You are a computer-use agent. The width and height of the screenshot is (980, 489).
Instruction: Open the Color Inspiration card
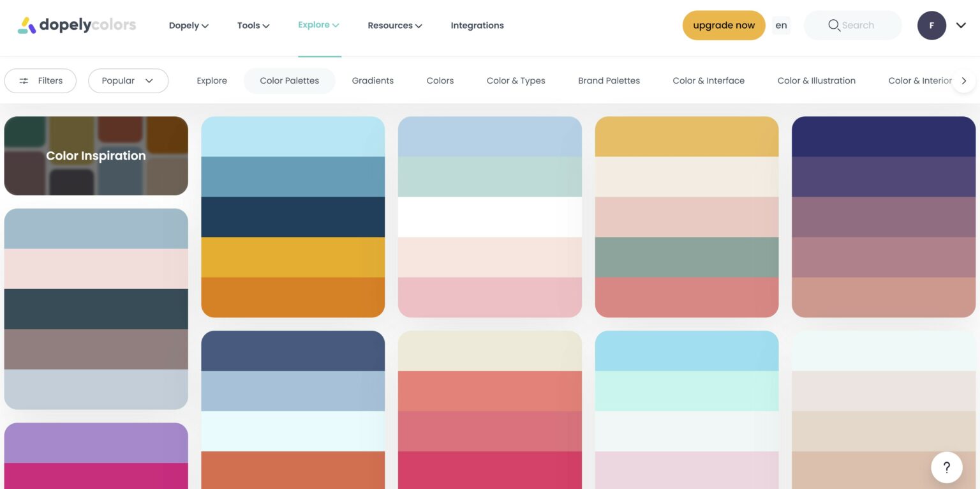tap(96, 156)
